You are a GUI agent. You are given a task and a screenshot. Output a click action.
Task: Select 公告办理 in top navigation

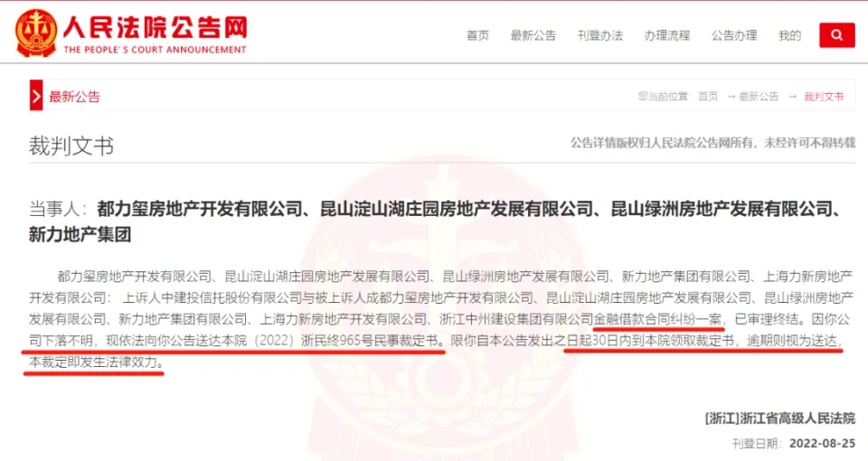pyautogui.click(x=734, y=36)
